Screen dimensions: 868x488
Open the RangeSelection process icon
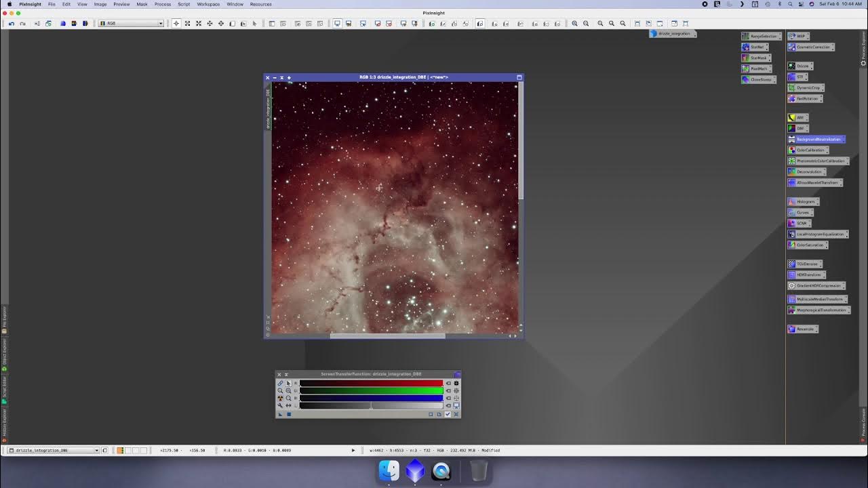(761, 36)
